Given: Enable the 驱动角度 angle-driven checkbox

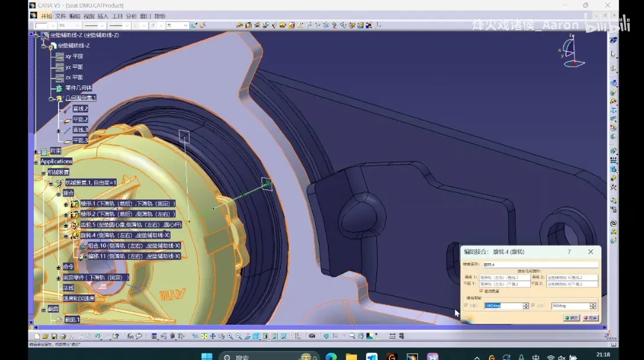Looking at the screenshot, I should point(481,291).
